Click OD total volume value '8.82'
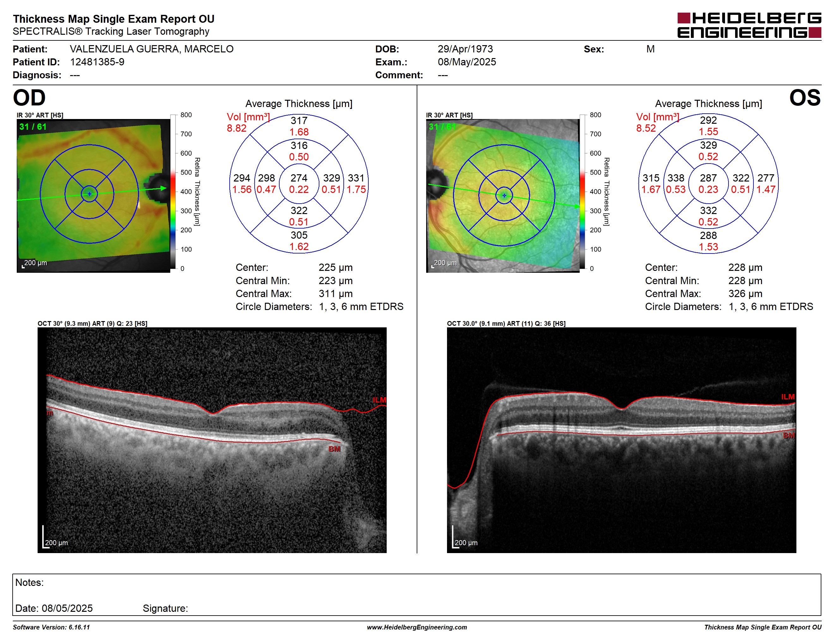 236,128
